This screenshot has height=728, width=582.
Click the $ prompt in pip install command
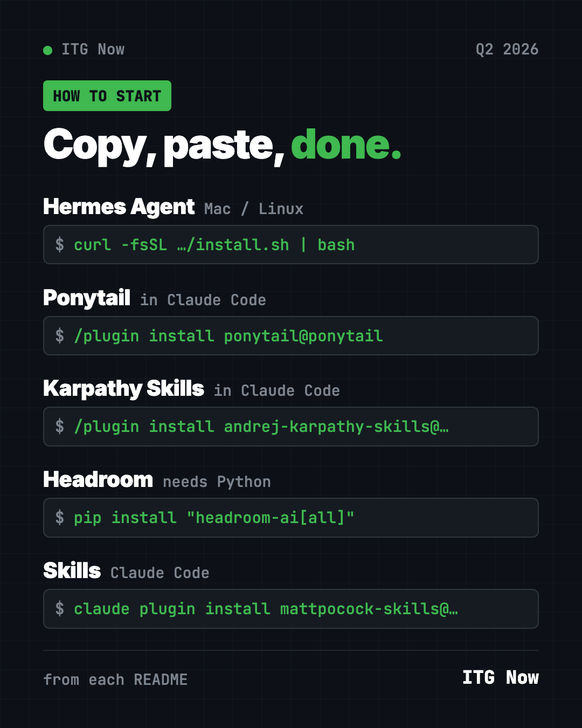pyautogui.click(x=60, y=518)
